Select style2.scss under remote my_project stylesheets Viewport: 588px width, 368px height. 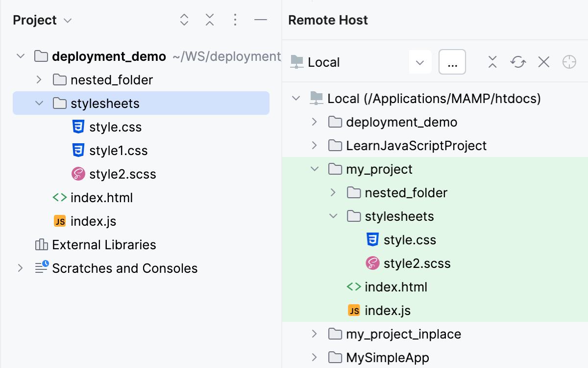click(x=416, y=263)
